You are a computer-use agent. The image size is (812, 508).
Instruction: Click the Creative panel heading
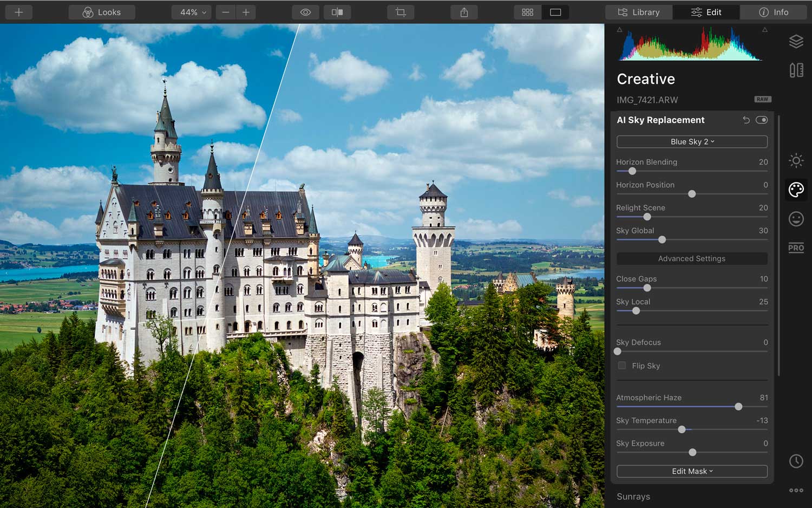pyautogui.click(x=646, y=79)
